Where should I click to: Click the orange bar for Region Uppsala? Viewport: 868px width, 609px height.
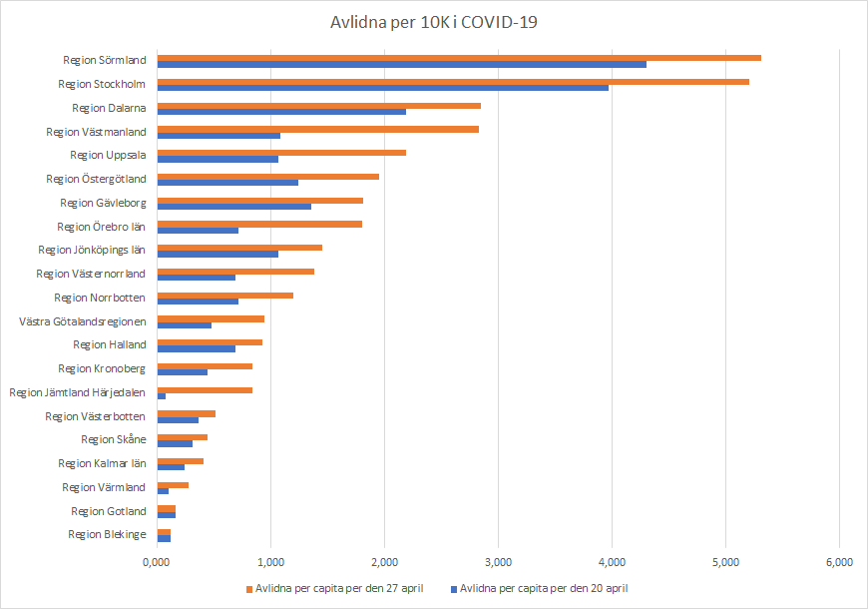[281, 153]
